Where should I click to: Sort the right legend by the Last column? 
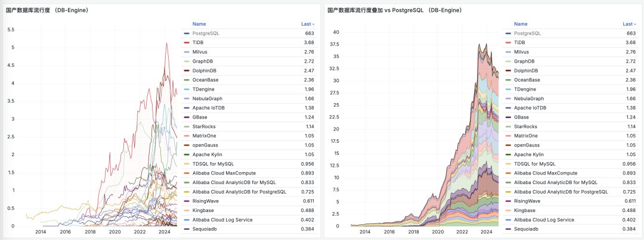coord(628,24)
